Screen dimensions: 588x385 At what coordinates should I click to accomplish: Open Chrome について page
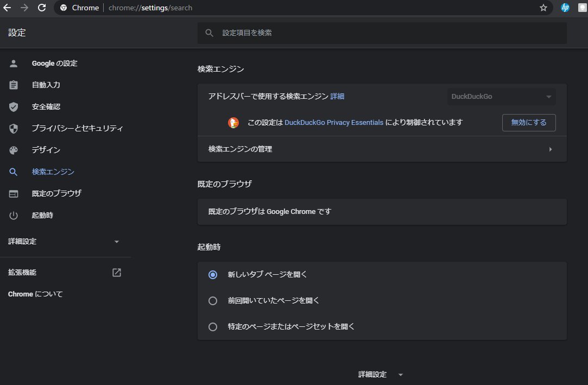[x=35, y=294]
